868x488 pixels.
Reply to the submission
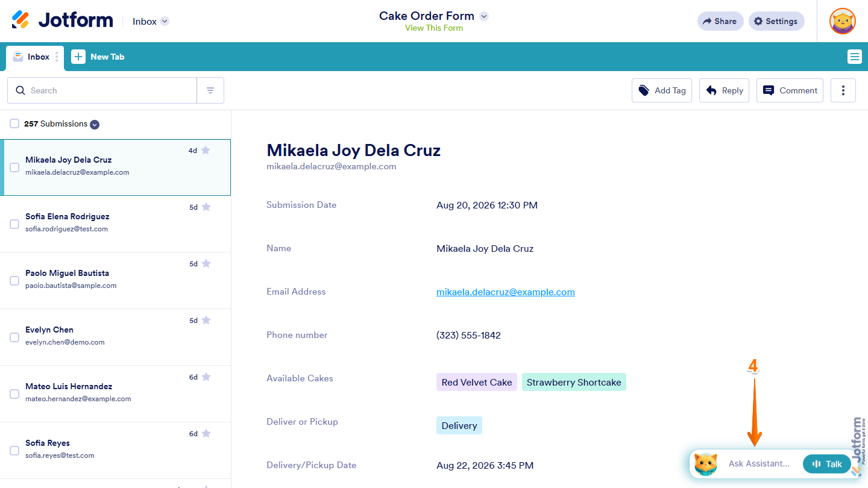click(x=725, y=90)
